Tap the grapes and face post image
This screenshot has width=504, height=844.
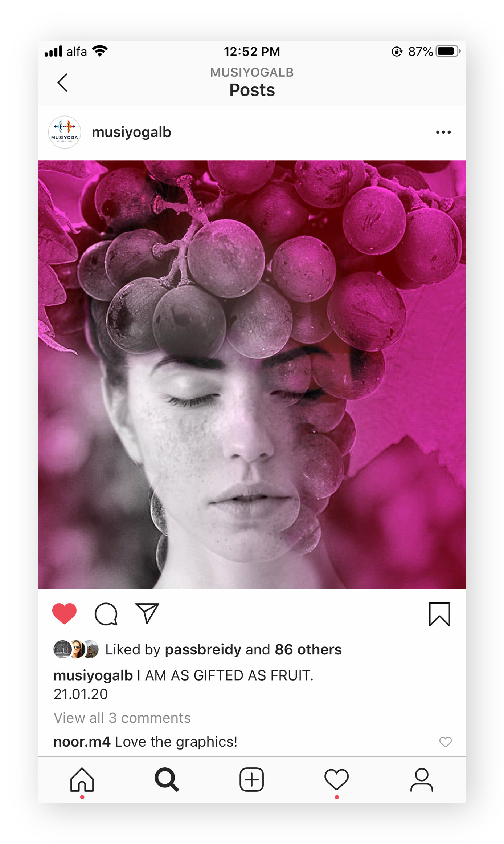pyautogui.click(x=252, y=374)
